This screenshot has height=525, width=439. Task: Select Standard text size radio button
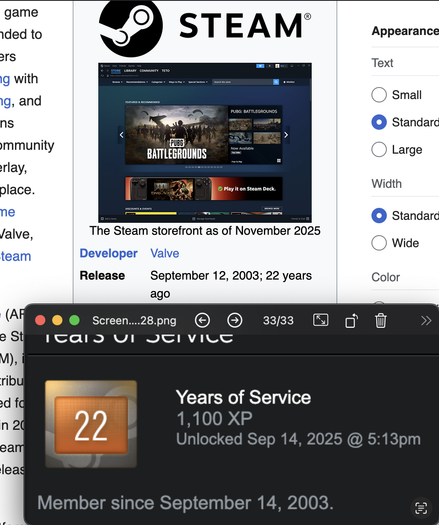pos(379,122)
